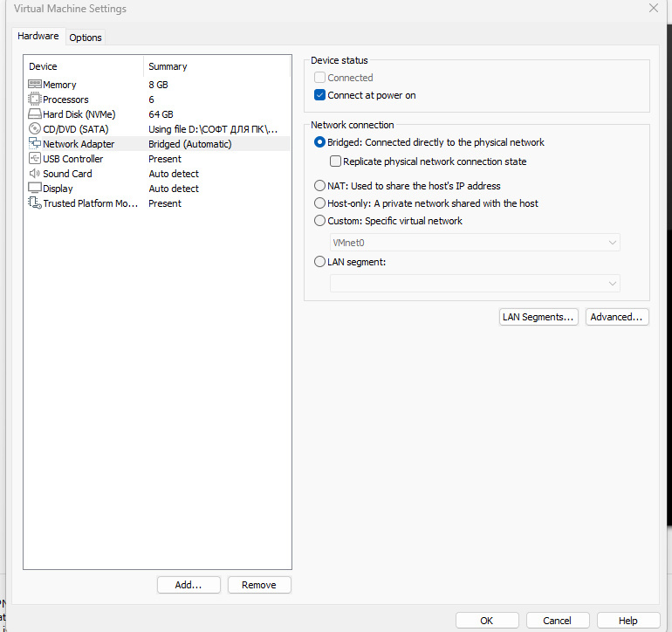The width and height of the screenshot is (672, 632).
Task: Switch to the Hardware tab
Action: point(38,36)
